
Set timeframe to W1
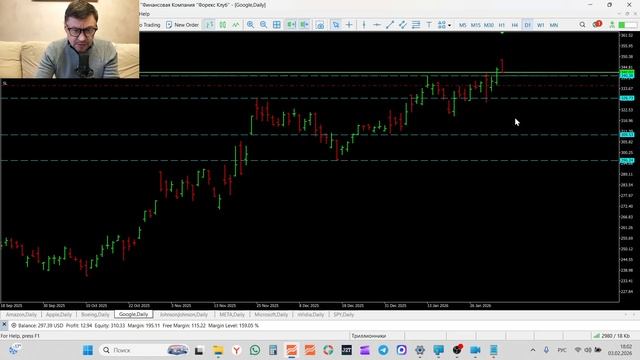pyautogui.click(x=540, y=25)
